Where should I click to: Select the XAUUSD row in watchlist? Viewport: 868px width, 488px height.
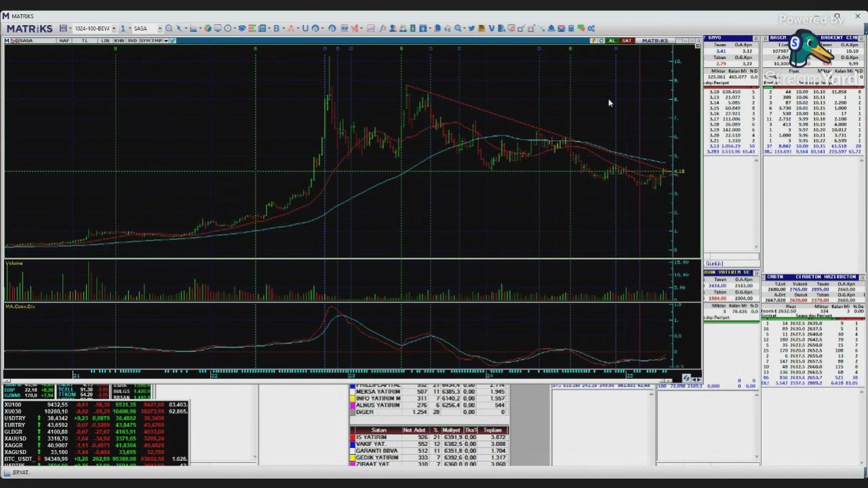96,439
